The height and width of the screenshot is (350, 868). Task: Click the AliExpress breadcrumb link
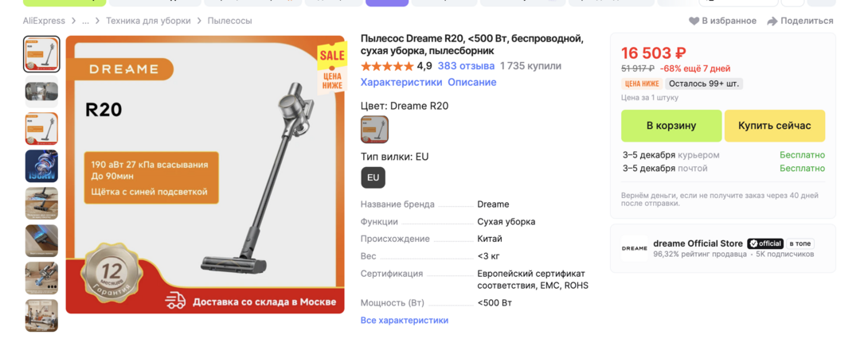pos(44,21)
